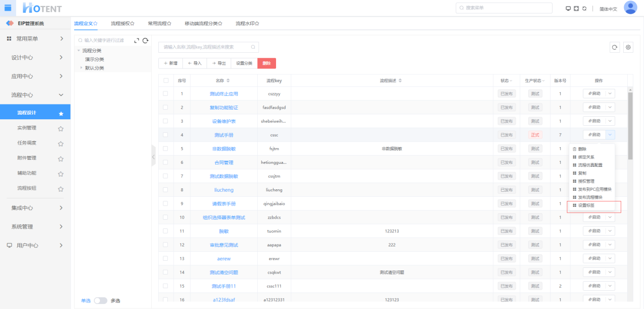
Task: Click the expand icon in category tree panel
Action: pos(136,41)
